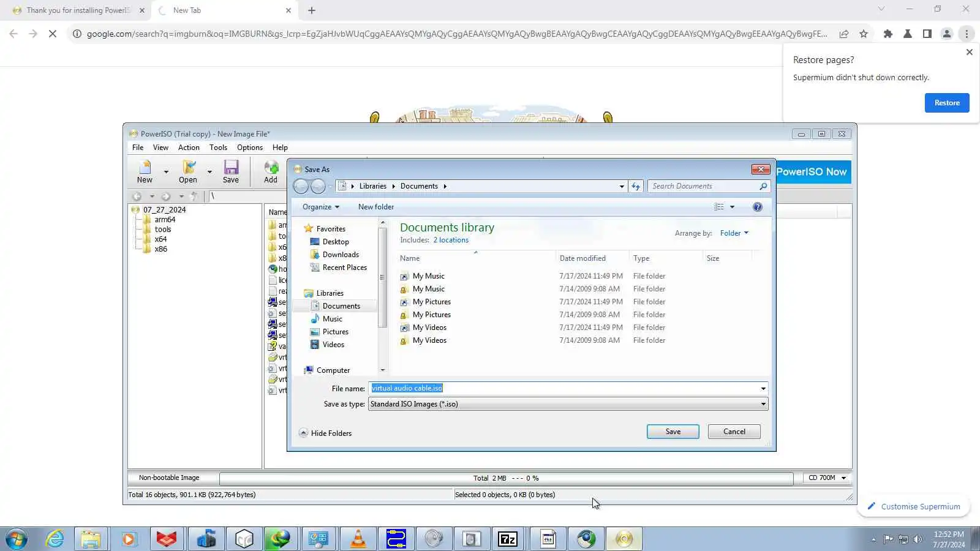This screenshot has height=551, width=980.
Task: Click the Restore pages button
Action: pos(947,103)
